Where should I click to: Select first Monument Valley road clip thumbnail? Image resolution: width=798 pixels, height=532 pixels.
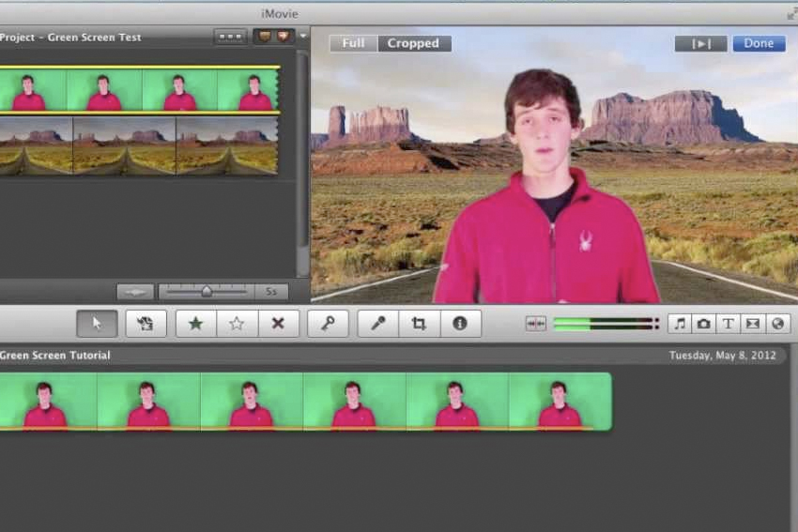click(36, 146)
